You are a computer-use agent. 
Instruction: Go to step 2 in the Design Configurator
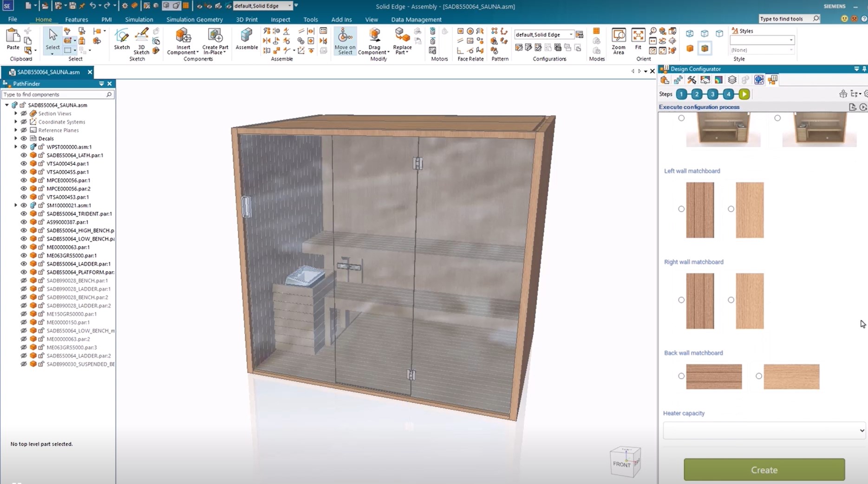[x=697, y=94]
